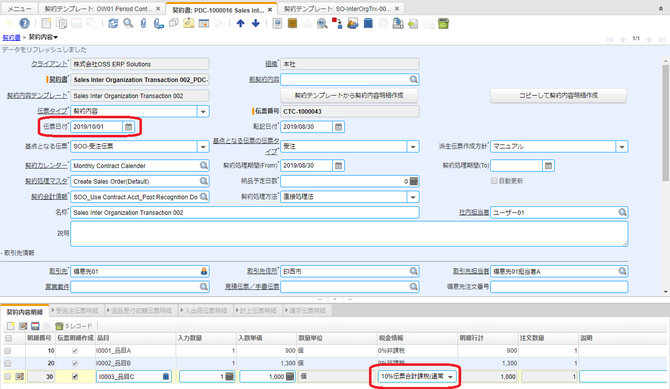Click the 契約書 breadcrumb link
The image size is (670, 389).
(12, 38)
